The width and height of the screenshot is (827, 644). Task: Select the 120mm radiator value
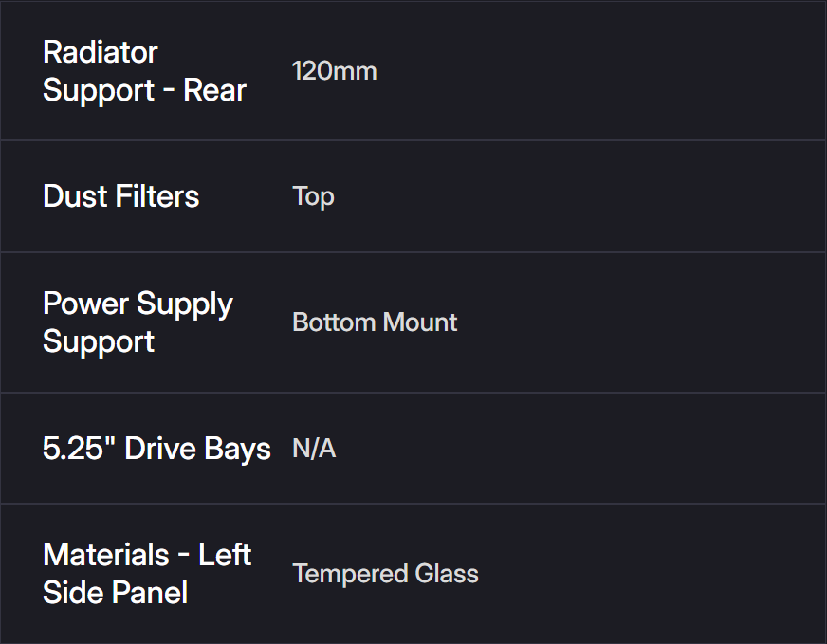[334, 71]
